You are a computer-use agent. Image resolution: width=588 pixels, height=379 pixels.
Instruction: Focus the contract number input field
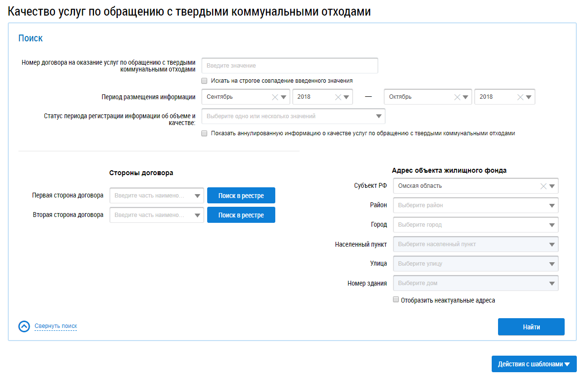290,65
